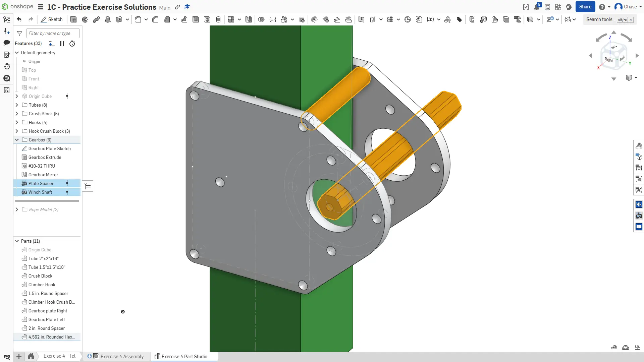644x362 pixels.
Task: Select the Revolve tool
Action: 85,19
